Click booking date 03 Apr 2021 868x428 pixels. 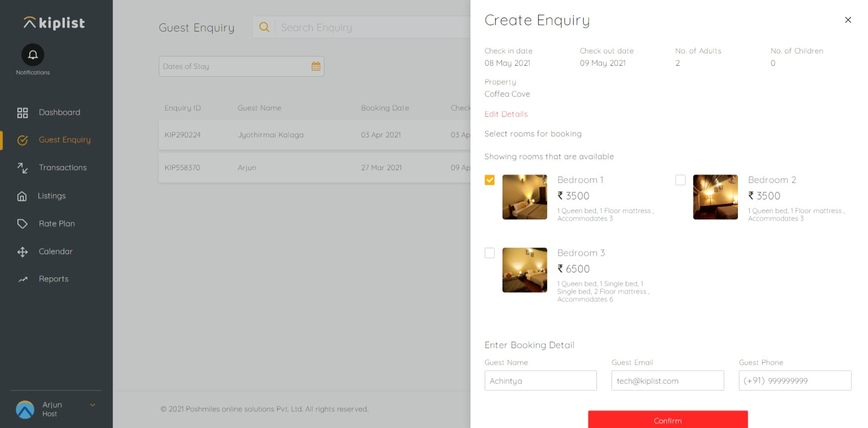point(381,135)
